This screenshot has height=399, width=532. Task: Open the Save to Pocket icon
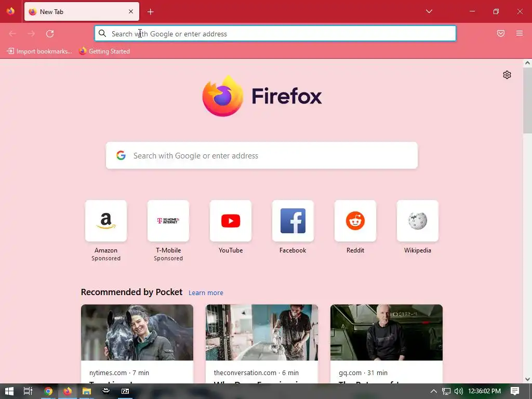point(501,33)
